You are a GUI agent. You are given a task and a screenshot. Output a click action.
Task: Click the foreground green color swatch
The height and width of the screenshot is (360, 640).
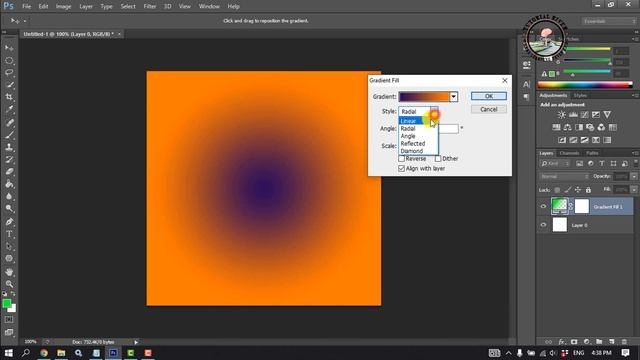(x=7, y=303)
